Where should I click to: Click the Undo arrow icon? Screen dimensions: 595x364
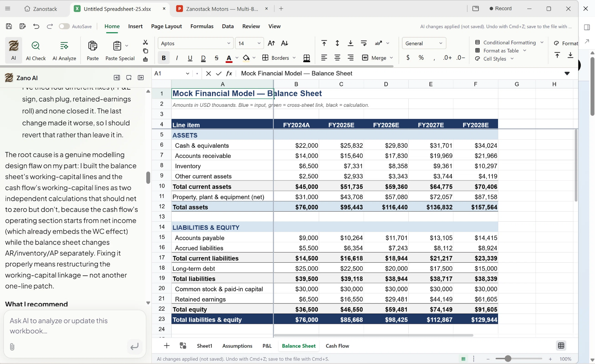click(36, 26)
